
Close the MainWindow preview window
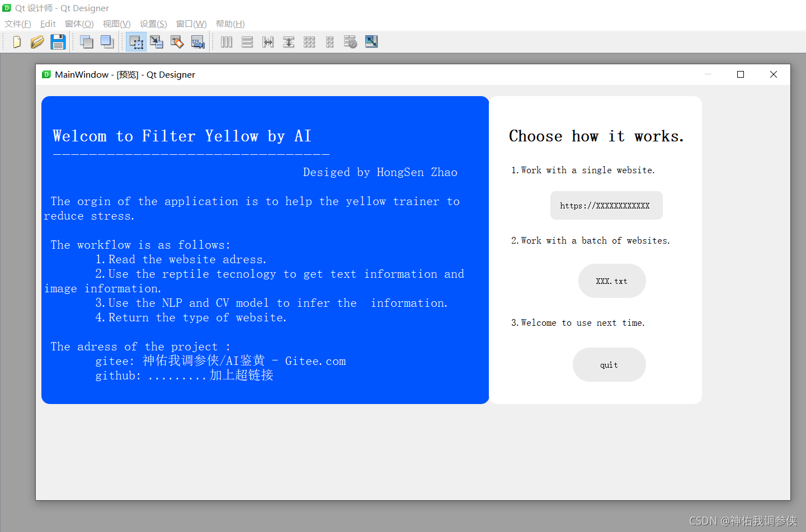pos(774,74)
